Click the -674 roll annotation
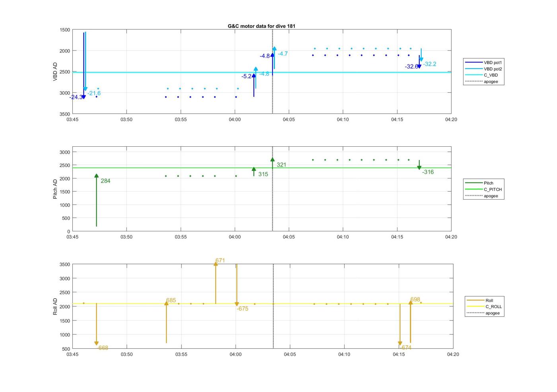 pos(406,348)
